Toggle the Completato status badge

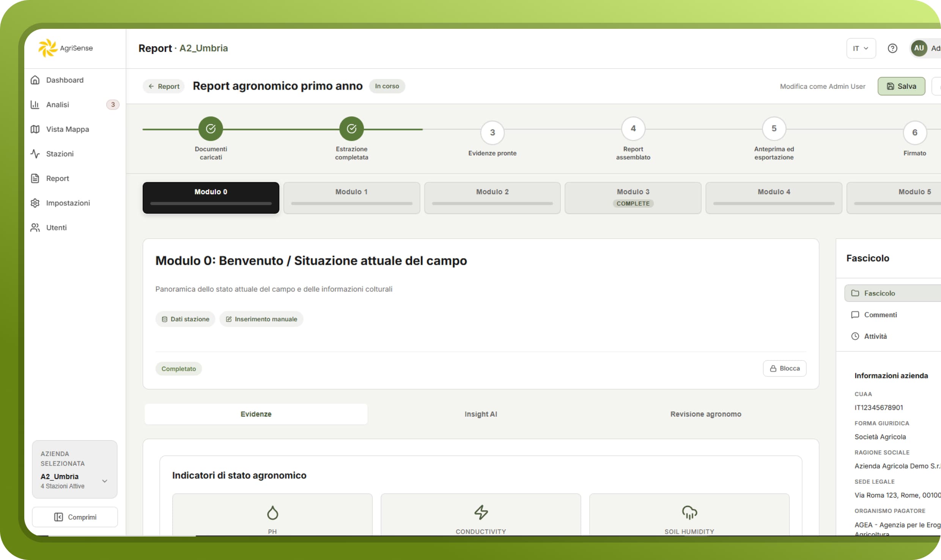coord(178,368)
